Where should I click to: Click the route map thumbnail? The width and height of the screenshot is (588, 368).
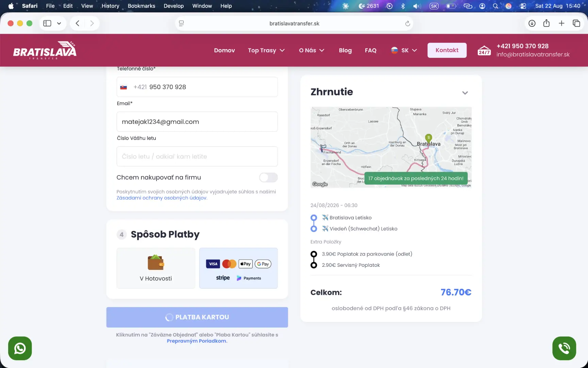[x=391, y=147]
